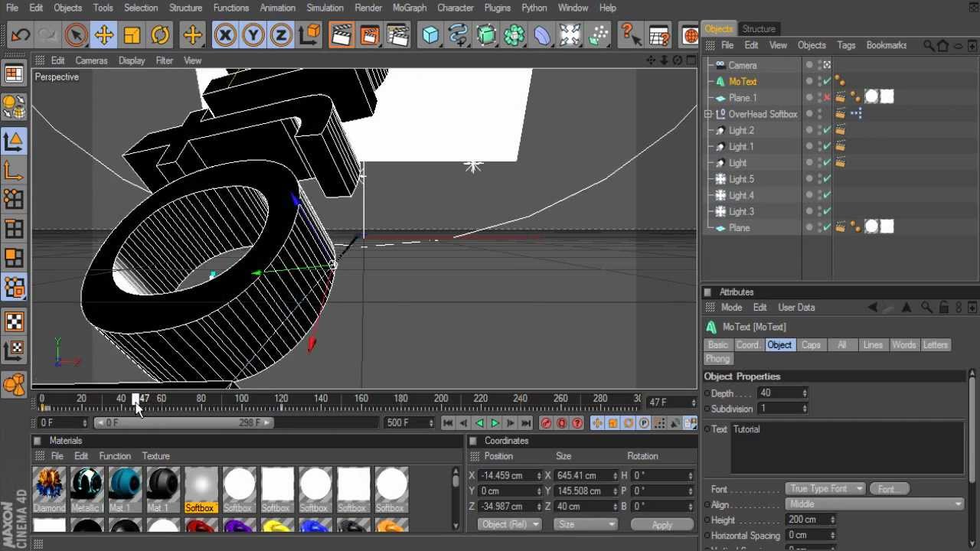This screenshot has width=980, height=551.
Task: Select the Rotate tool
Action: (160, 35)
